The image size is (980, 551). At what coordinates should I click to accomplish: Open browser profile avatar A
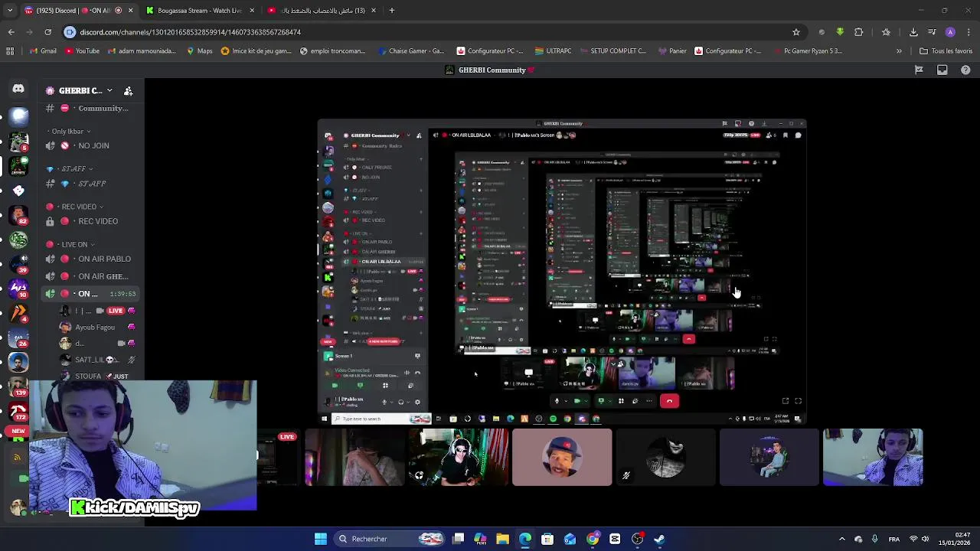click(950, 32)
